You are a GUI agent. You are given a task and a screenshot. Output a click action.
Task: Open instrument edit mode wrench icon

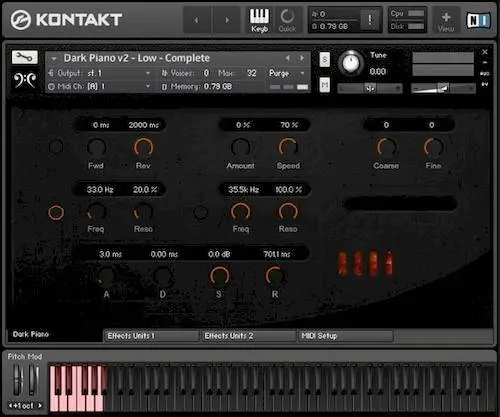tap(25, 57)
